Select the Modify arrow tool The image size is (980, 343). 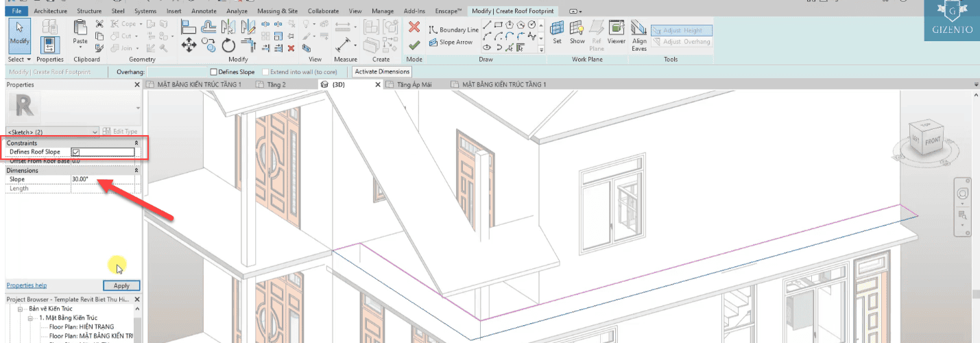(x=19, y=35)
